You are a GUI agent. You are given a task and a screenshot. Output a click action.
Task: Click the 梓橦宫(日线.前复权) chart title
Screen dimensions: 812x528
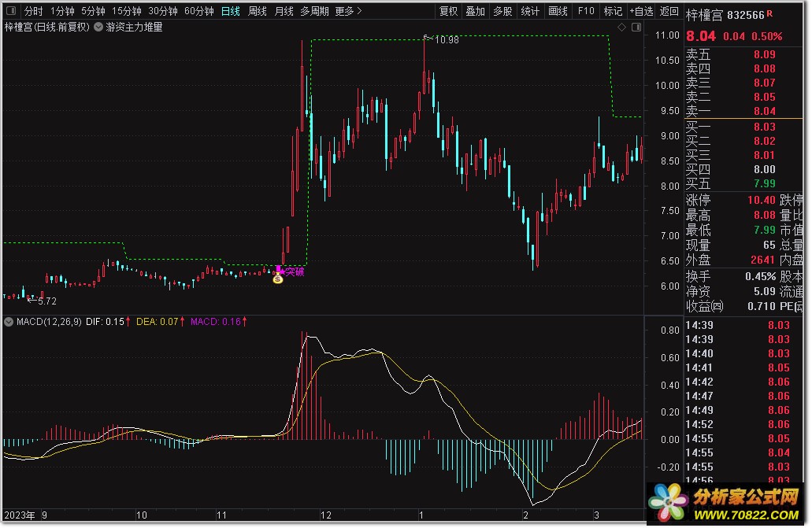pyautogui.click(x=47, y=27)
